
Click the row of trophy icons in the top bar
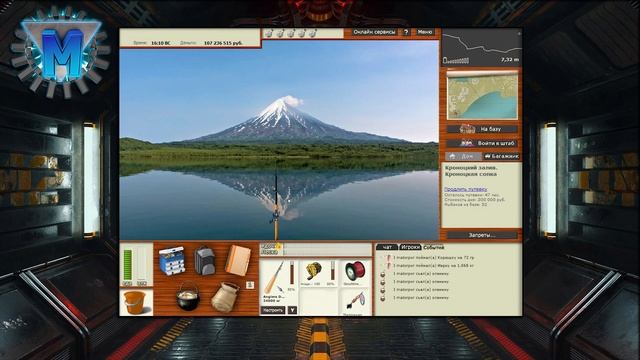[291, 33]
